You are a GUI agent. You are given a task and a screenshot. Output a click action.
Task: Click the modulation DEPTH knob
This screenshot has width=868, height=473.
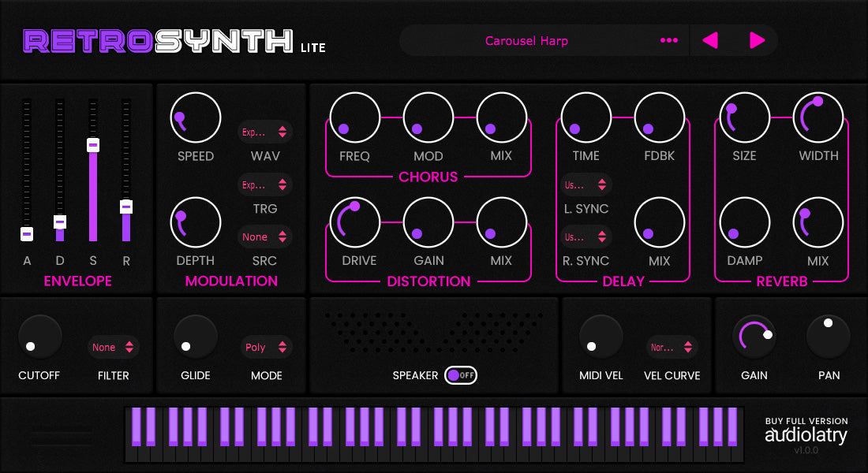[196, 222]
